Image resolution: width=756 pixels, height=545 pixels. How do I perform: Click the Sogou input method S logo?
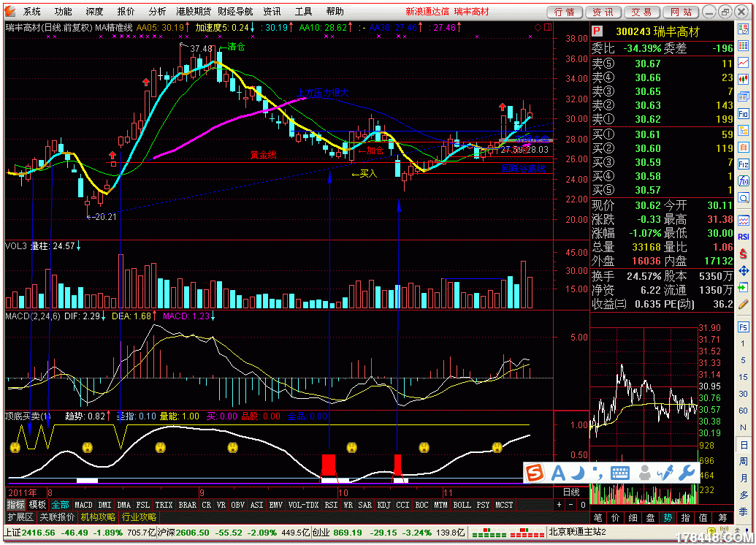pyautogui.click(x=535, y=473)
